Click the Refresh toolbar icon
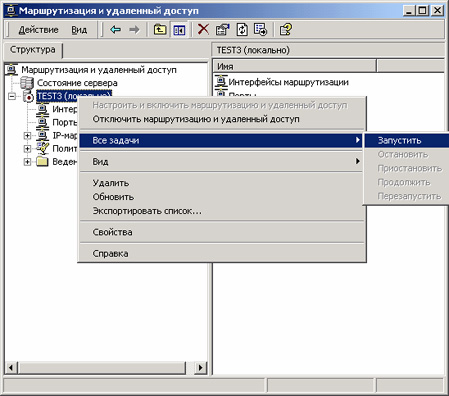 [x=242, y=30]
